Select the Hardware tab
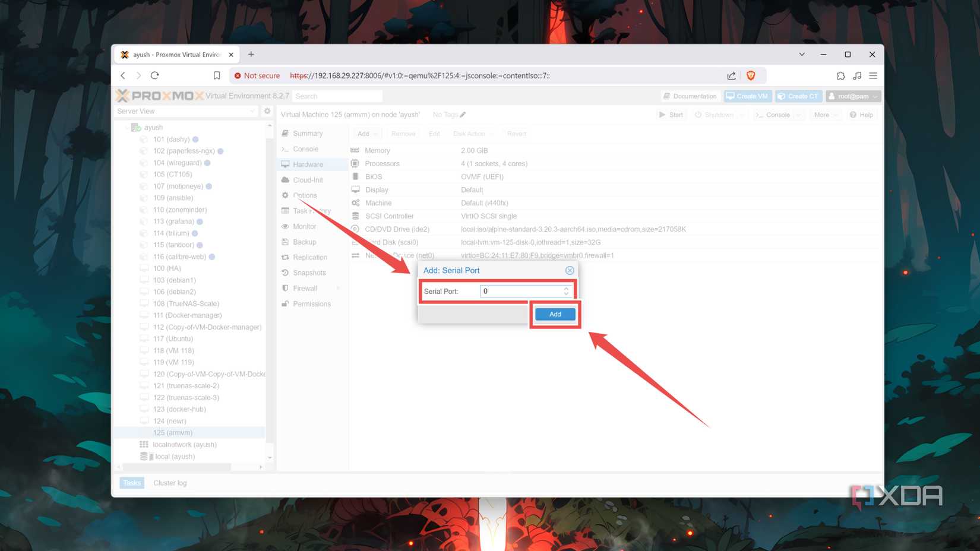Image resolution: width=980 pixels, height=551 pixels. [x=313, y=164]
